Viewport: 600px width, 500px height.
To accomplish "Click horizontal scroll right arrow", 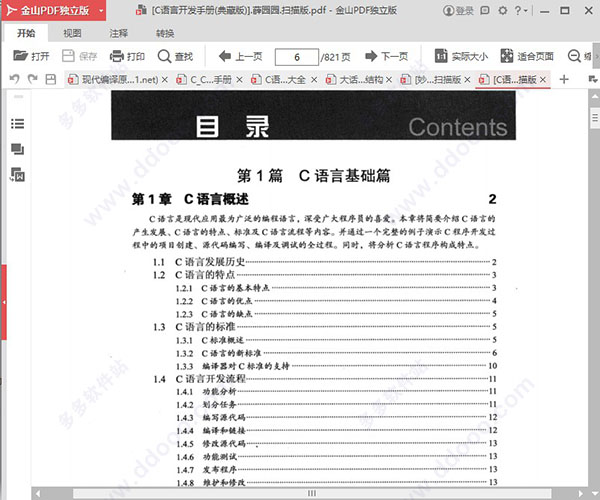I will tap(581, 493).
